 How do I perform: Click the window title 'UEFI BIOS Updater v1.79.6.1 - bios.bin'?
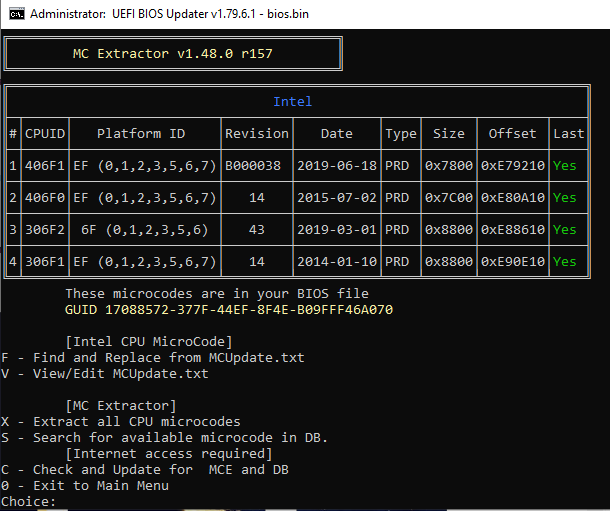click(210, 14)
